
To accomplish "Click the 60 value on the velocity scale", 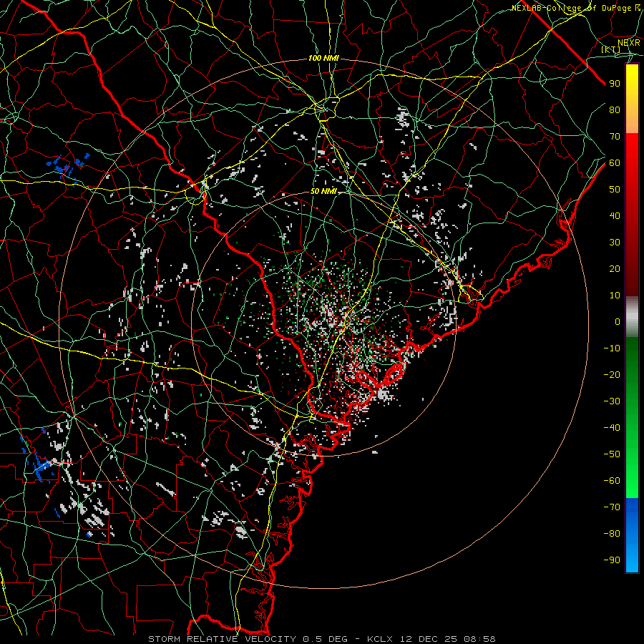I will [x=615, y=162].
